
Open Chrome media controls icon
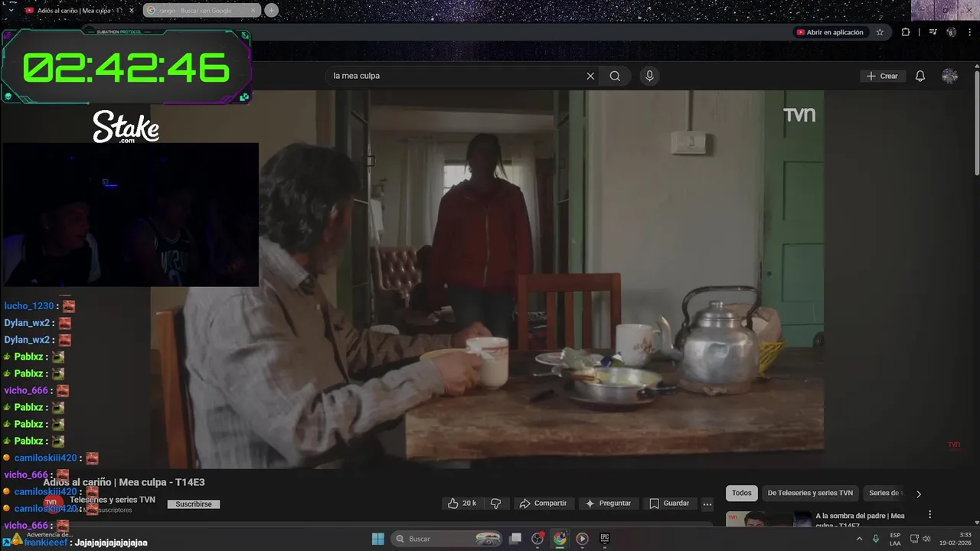(x=933, y=32)
